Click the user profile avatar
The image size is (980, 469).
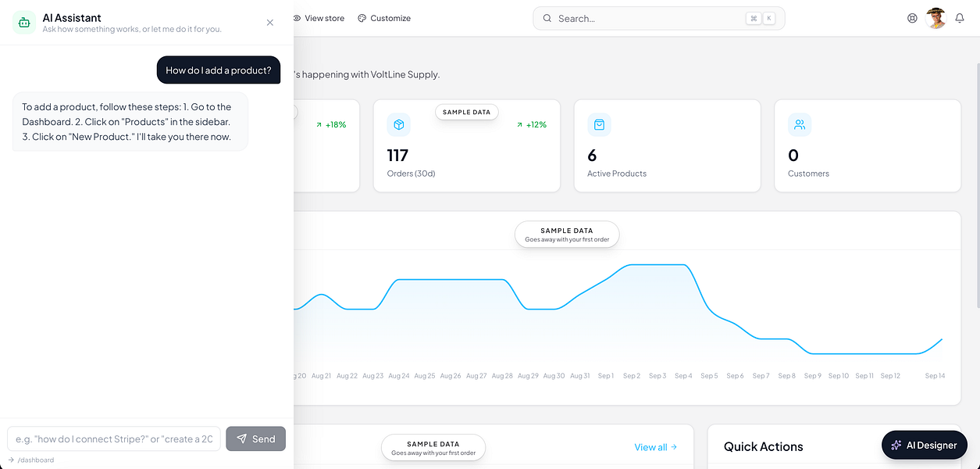tap(935, 18)
